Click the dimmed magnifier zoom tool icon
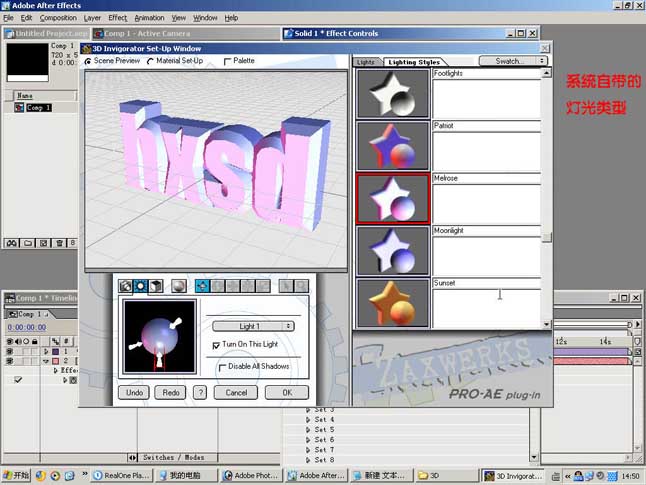This screenshot has height=485, width=646. [301, 286]
